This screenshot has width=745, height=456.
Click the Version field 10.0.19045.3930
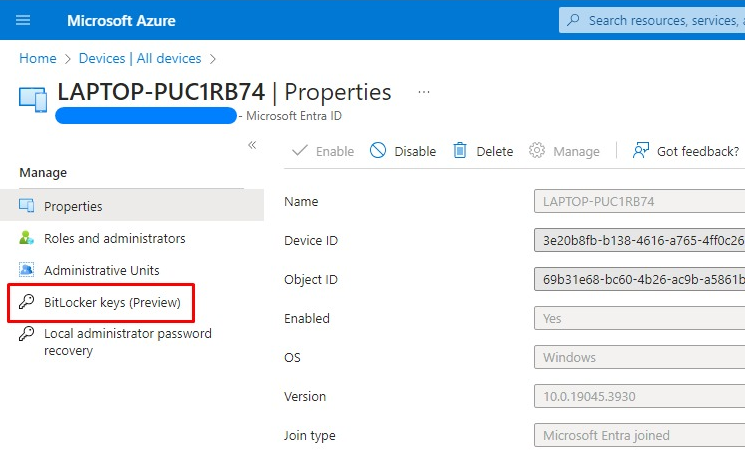pos(640,396)
